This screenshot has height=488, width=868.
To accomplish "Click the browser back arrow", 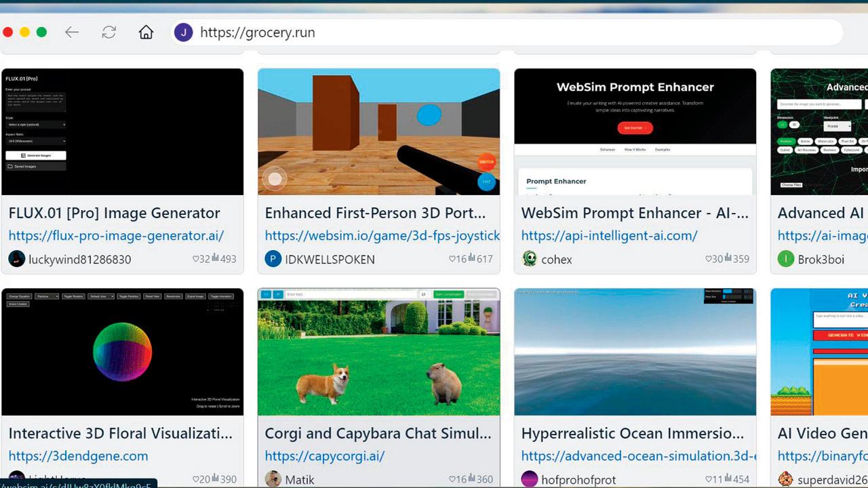I will (72, 33).
